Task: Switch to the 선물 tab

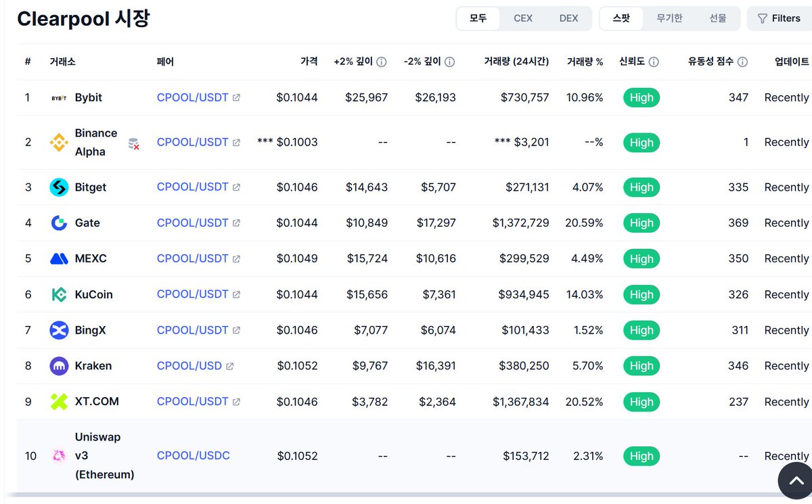Action: click(718, 18)
